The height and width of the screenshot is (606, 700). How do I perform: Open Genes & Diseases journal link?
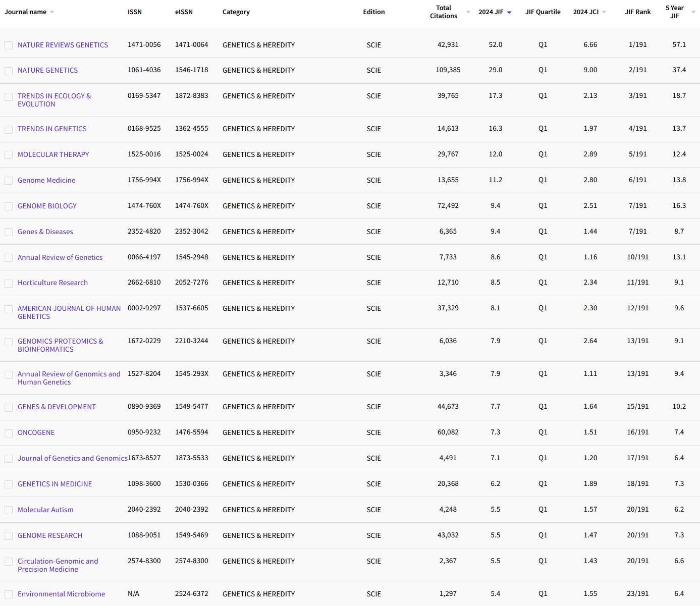click(x=45, y=232)
